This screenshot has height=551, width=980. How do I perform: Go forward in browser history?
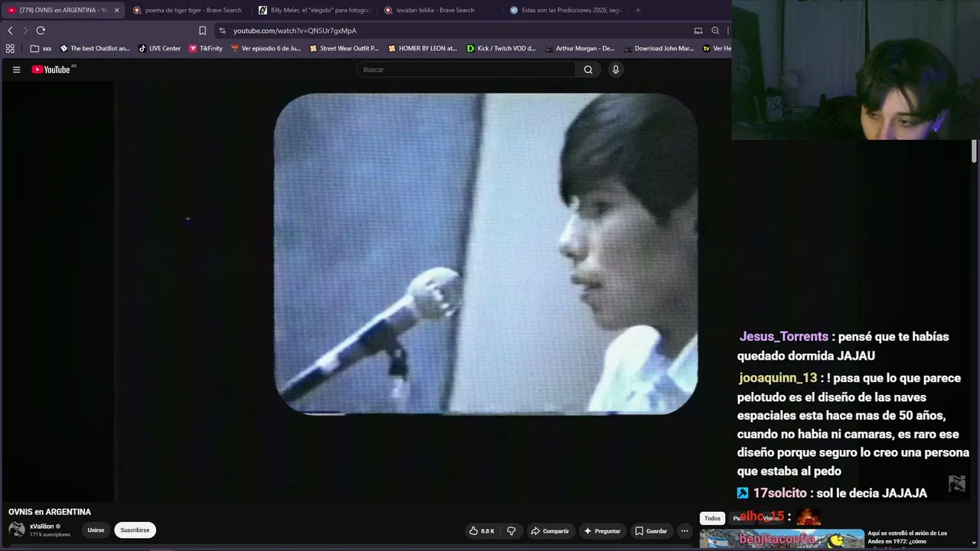pos(25,31)
